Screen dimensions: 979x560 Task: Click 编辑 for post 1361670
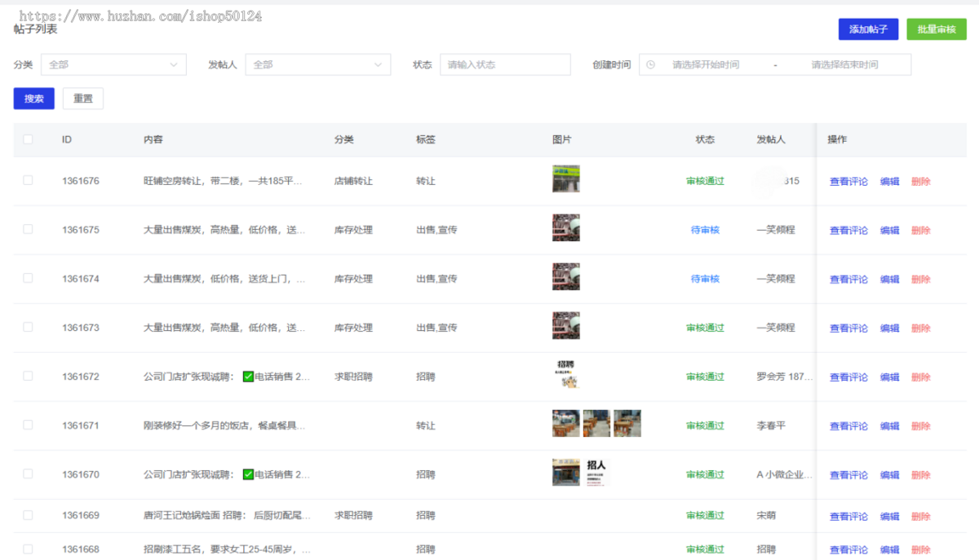click(x=889, y=474)
